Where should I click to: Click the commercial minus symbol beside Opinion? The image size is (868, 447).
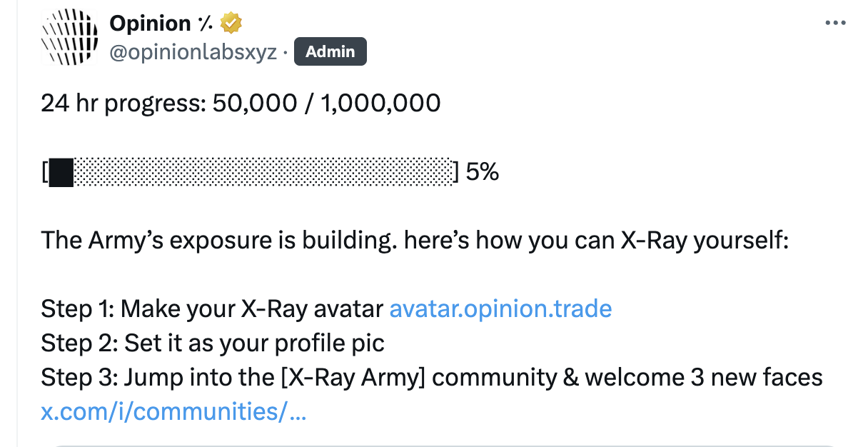[206, 24]
